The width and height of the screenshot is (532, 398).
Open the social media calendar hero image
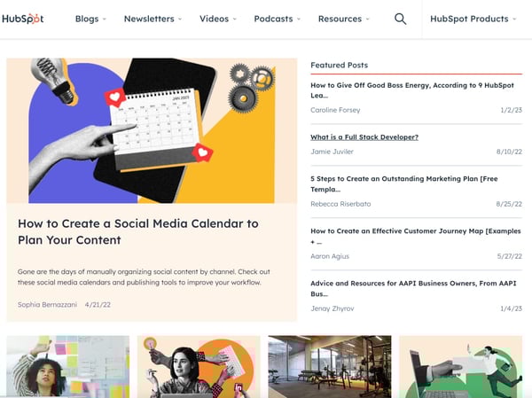tap(152, 130)
